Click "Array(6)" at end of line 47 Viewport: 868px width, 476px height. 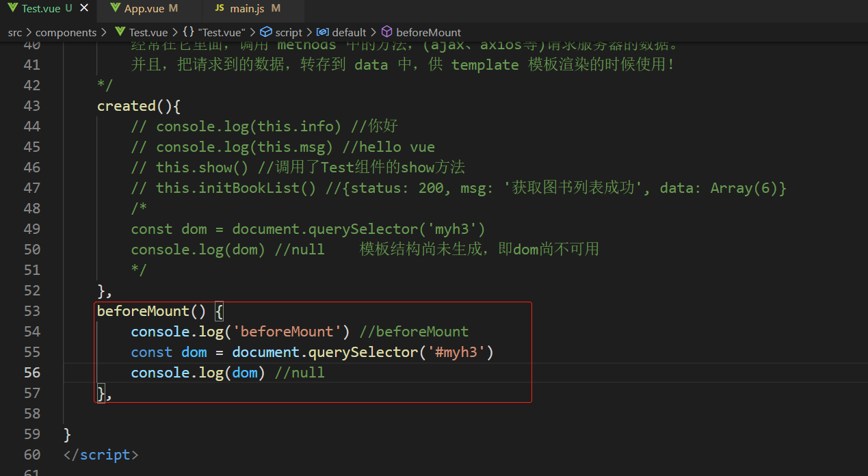pos(744,188)
